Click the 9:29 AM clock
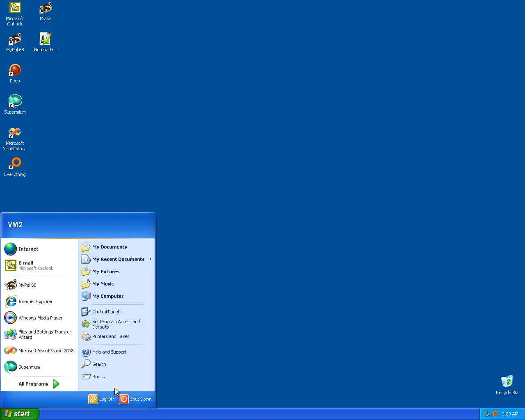 click(510, 414)
